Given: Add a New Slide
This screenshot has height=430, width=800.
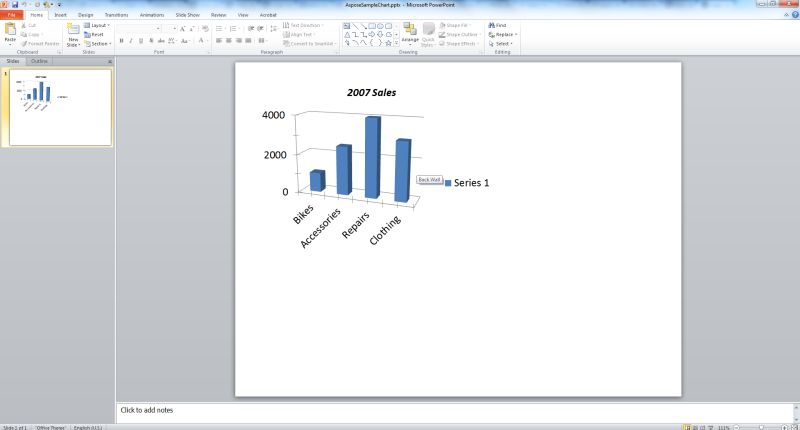Looking at the screenshot, I should point(73,34).
